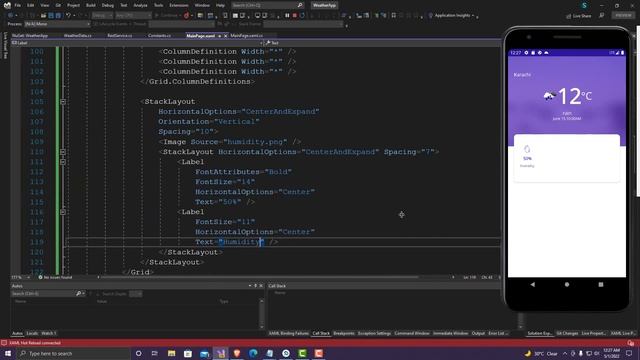The width and height of the screenshot is (640, 360).
Task: Open Solution Platforms Any CPU dropdown
Action: coord(133,16)
